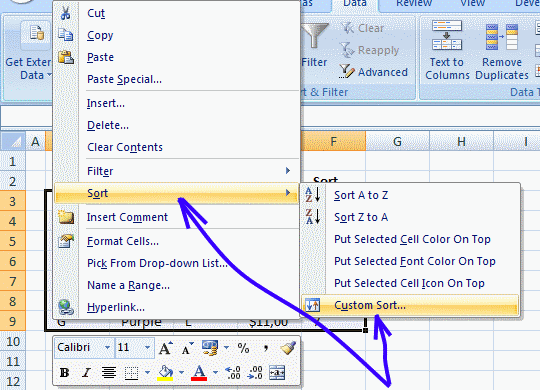This screenshot has height=390, width=540.
Task: Select column F header
Action: tap(333, 141)
